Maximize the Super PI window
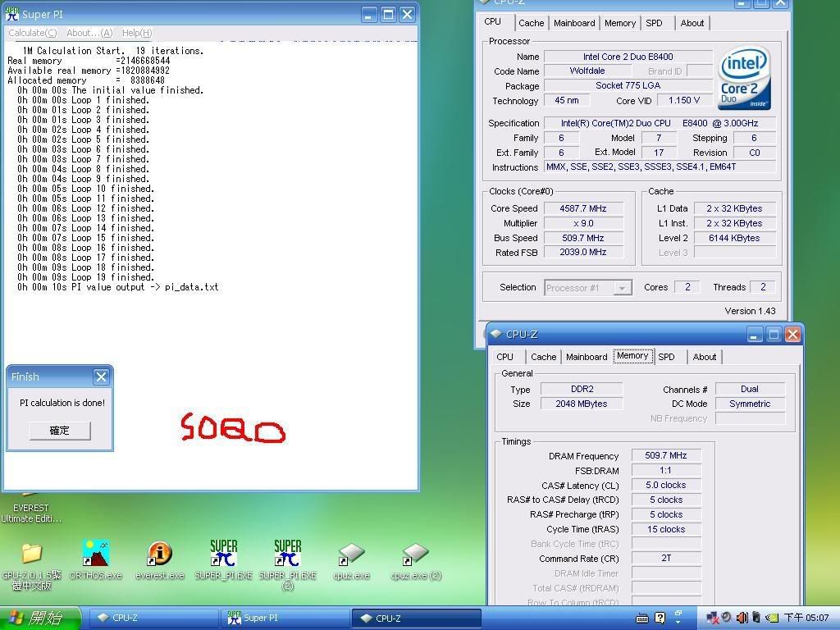This screenshot has height=630, width=840. 388,14
